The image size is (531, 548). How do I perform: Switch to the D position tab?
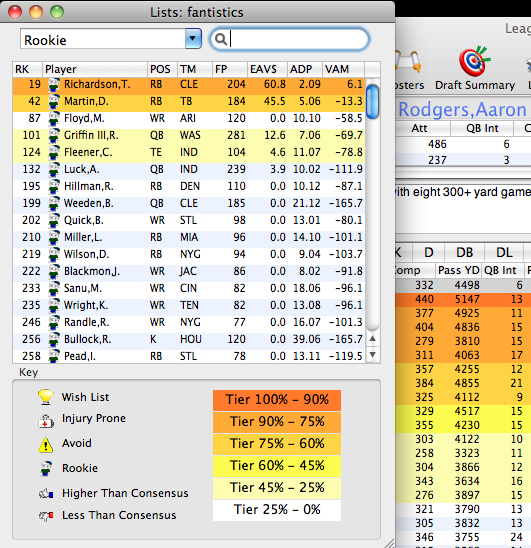[x=429, y=252]
